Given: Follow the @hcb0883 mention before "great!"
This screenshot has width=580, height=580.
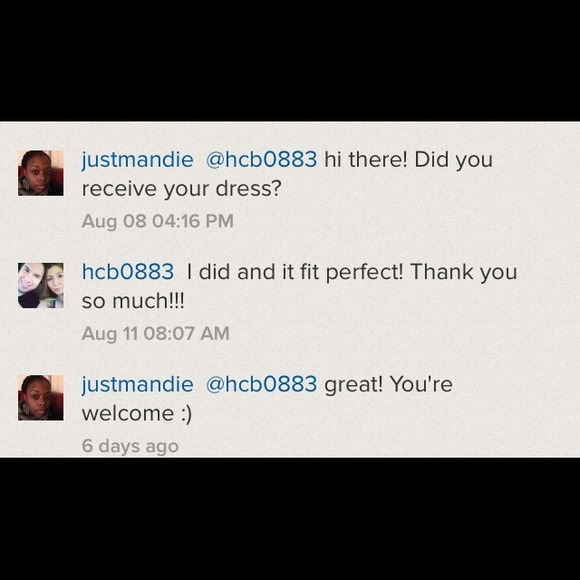Looking at the screenshot, I should (x=261, y=384).
